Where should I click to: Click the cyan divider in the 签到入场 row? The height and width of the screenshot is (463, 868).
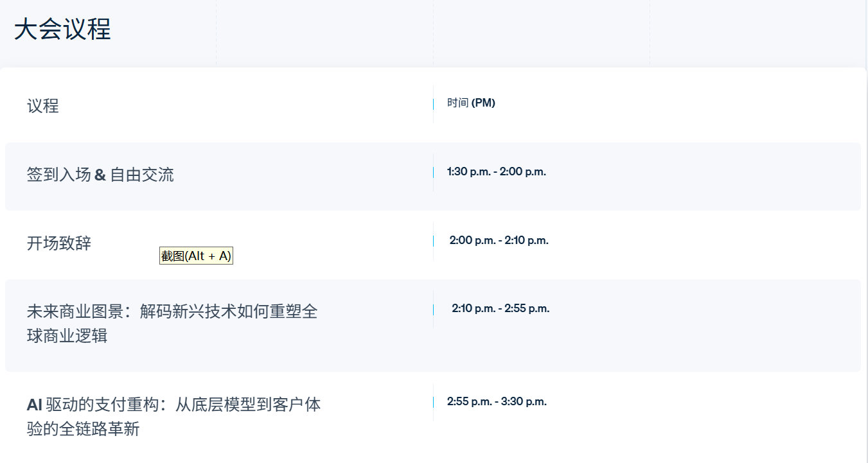tap(433, 172)
